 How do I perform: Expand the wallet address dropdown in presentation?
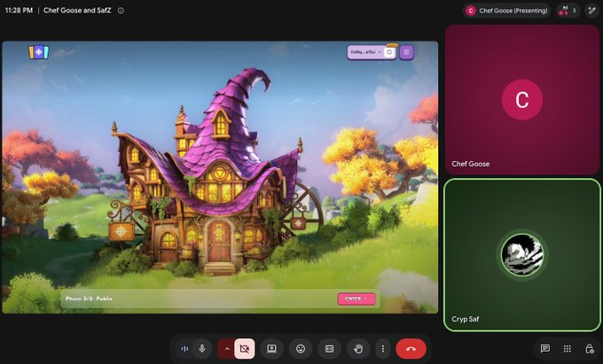[365, 52]
